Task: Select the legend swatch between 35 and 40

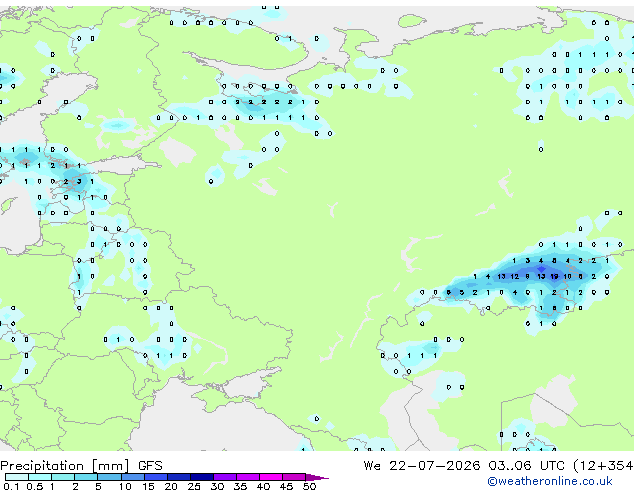Action: pos(247,477)
